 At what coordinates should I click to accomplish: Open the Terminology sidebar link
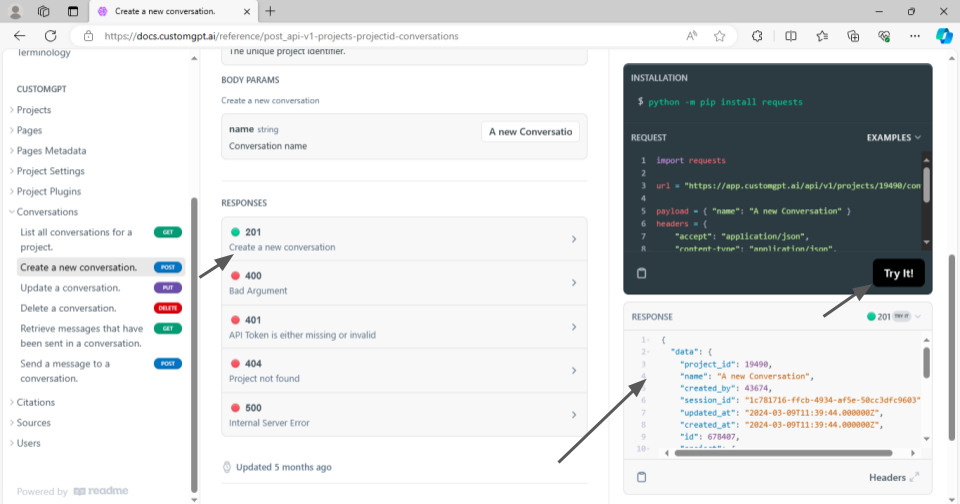pyautogui.click(x=43, y=53)
